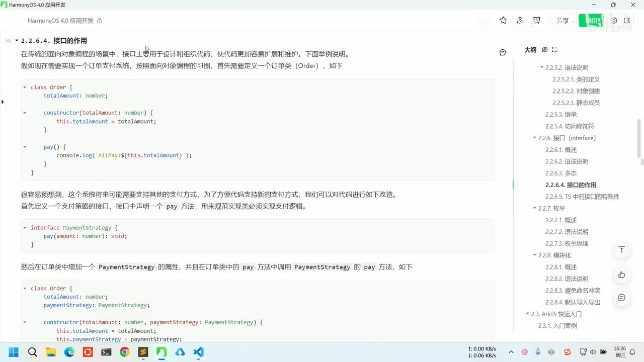This screenshot has height=362, width=644.
Task: Select 2.2.6.4. 接口的作用 in the outline
Action: [571, 185]
